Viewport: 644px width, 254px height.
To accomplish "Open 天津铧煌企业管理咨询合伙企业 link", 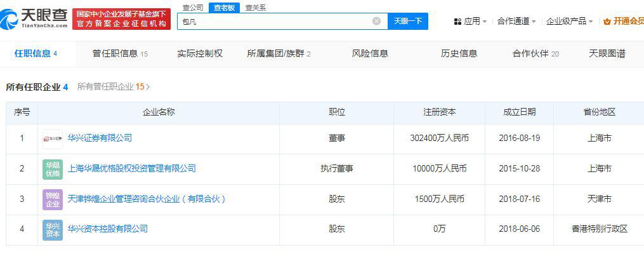I will point(147,199).
